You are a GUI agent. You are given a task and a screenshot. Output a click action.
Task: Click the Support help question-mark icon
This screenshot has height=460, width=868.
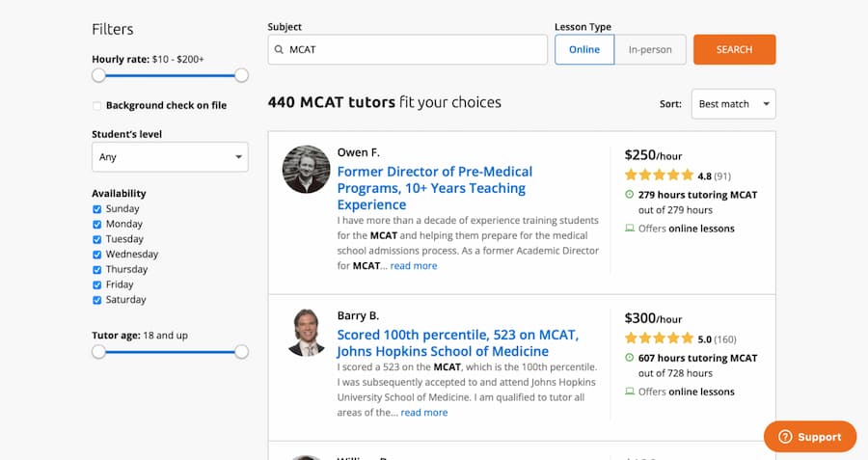[785, 437]
